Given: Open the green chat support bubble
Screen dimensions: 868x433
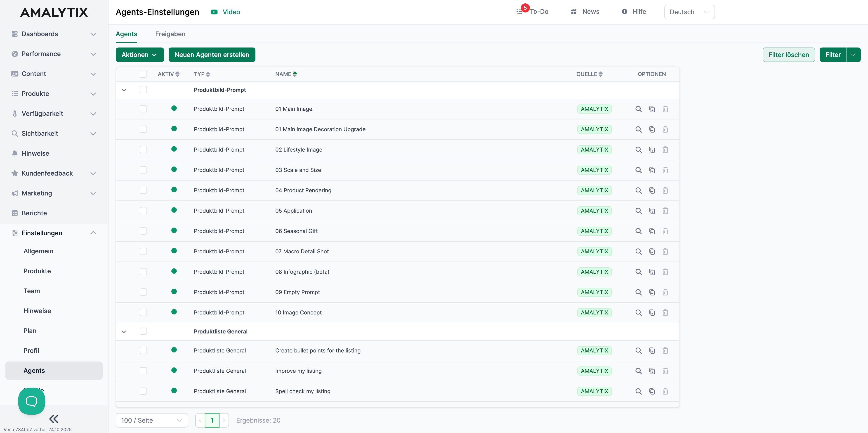Looking at the screenshot, I should (x=31, y=401).
